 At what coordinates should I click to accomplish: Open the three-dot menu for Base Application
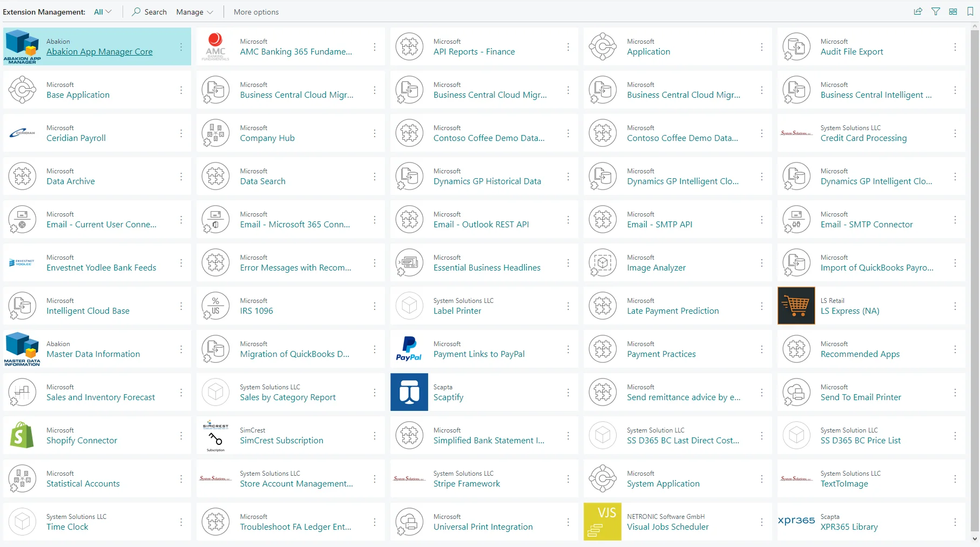click(x=181, y=90)
